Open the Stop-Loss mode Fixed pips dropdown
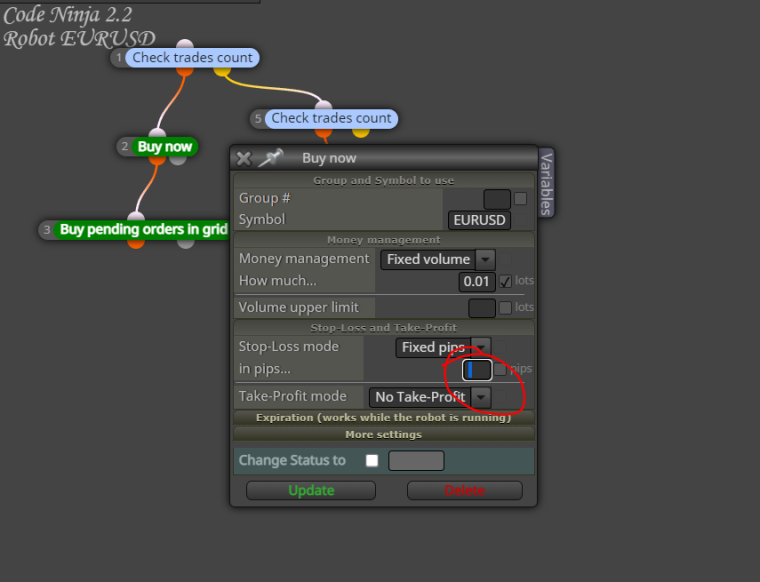This screenshot has height=582, width=760. pos(443,347)
